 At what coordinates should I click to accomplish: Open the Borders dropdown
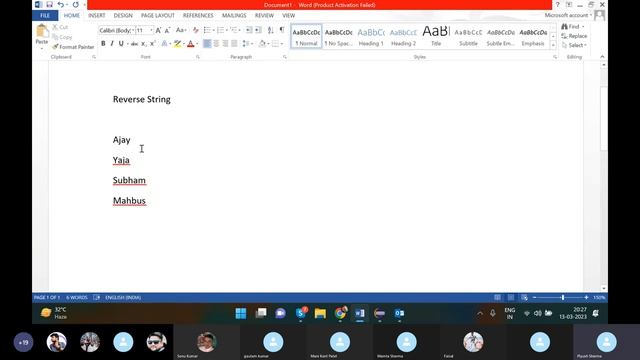[x=282, y=44]
